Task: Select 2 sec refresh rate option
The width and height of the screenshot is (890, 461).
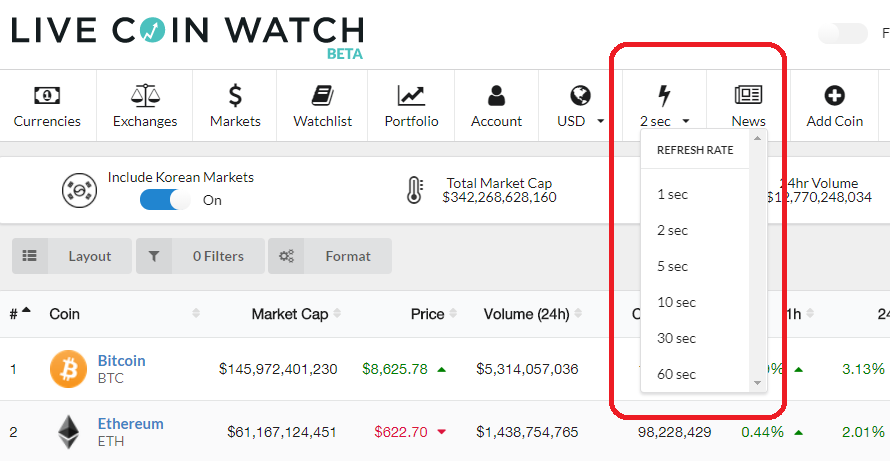Action: (x=673, y=230)
